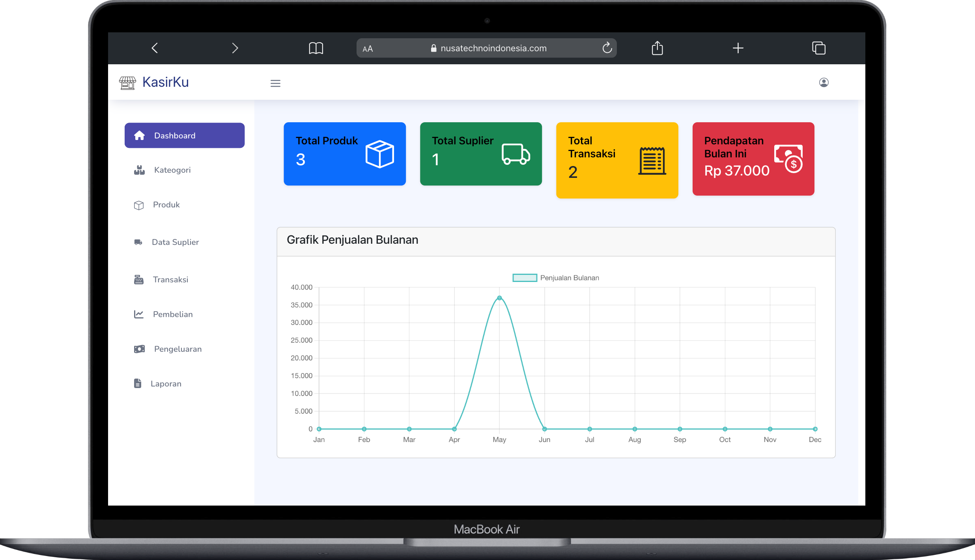Tap the browser share icon
The width and height of the screenshot is (975, 560).
[657, 48]
